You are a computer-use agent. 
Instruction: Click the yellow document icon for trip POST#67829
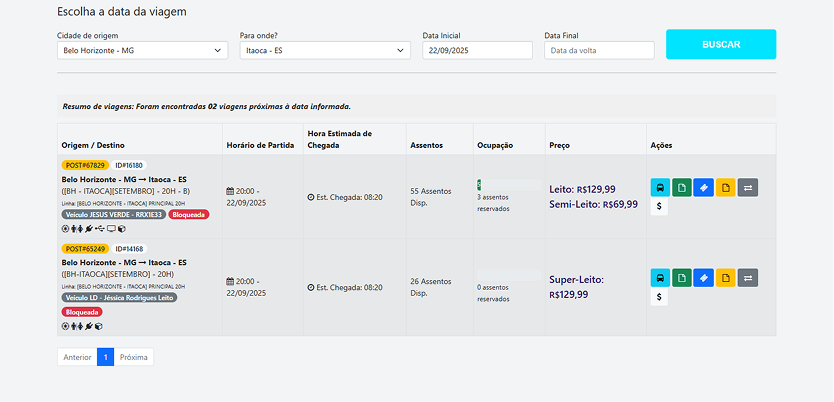coord(726,187)
